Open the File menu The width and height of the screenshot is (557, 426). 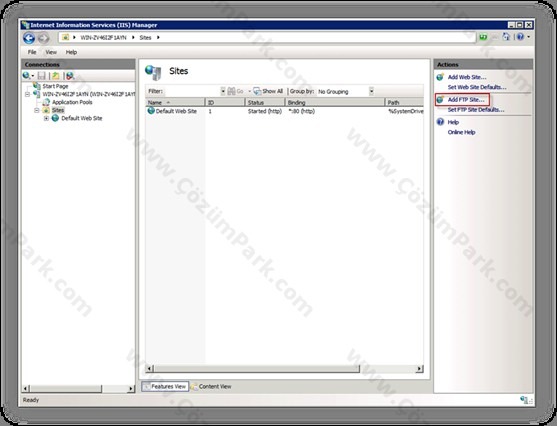[32, 52]
